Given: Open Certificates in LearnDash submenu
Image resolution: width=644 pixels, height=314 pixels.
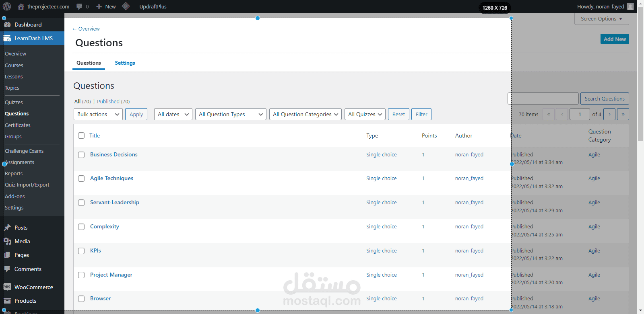Looking at the screenshot, I should coord(18,125).
